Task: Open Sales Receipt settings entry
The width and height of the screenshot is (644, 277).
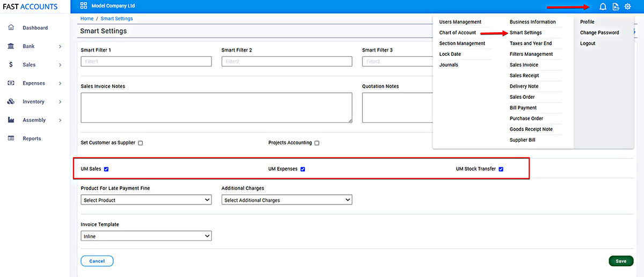Action: (x=524, y=76)
